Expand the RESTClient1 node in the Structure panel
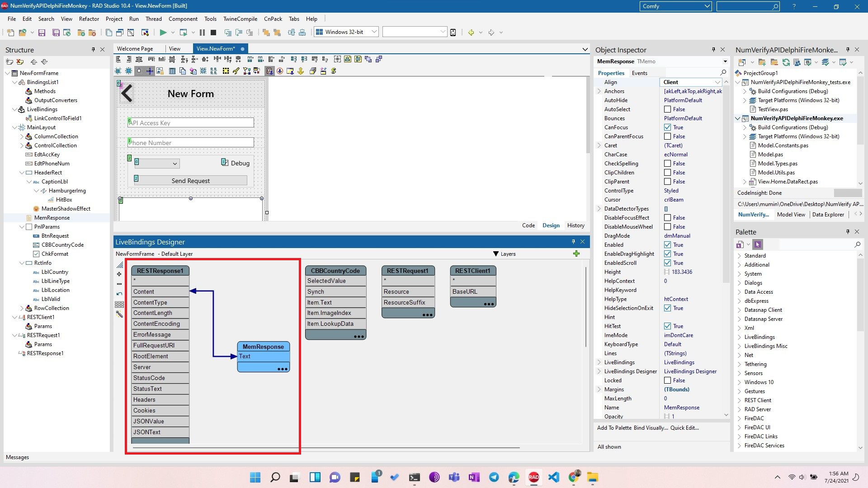 [15, 317]
